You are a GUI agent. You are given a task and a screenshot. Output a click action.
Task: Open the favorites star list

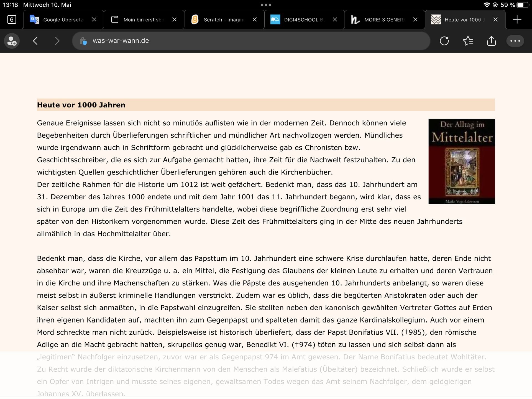click(468, 41)
